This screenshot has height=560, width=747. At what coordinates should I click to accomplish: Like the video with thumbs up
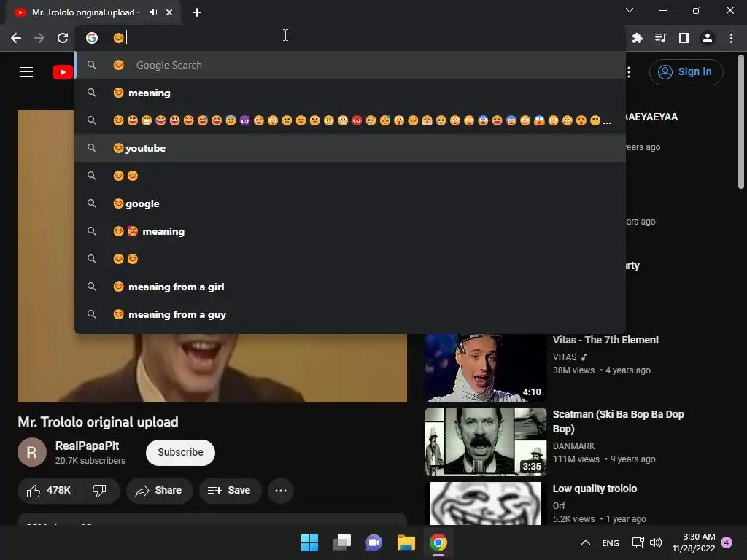pos(49,491)
